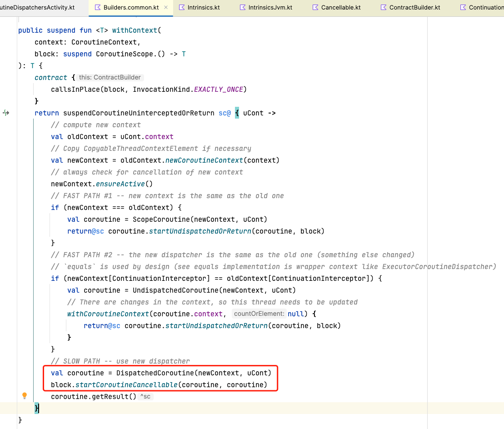Click the yellow light bulb quick-fix icon
Screen dimensions: 504x429
tap(25, 396)
